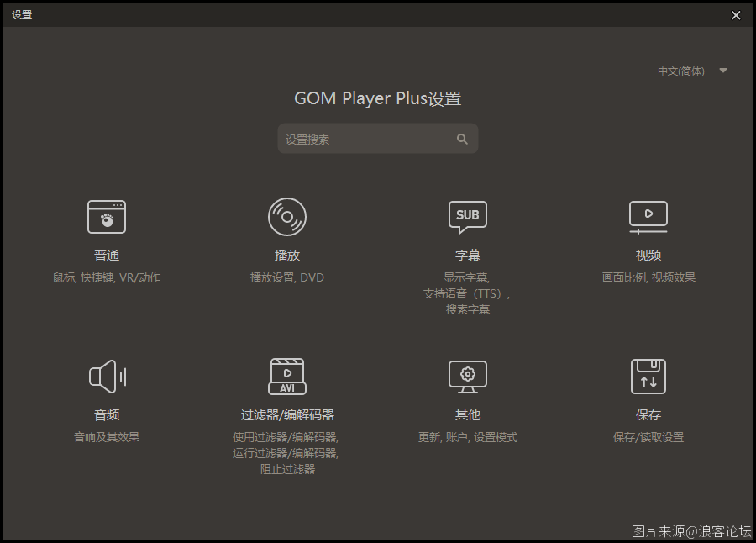Open the 过滤器/编解码器 AVI icon
Screen dimensions: 756x543
coord(287,377)
